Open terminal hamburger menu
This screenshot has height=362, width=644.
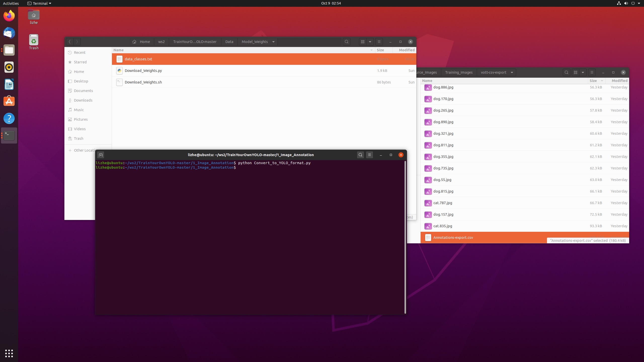(x=370, y=155)
